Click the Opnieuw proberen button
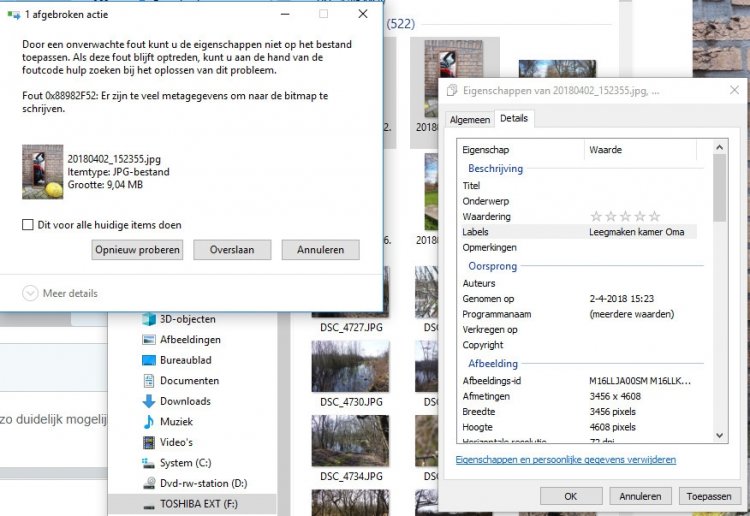This screenshot has width=750, height=516. pos(137,250)
